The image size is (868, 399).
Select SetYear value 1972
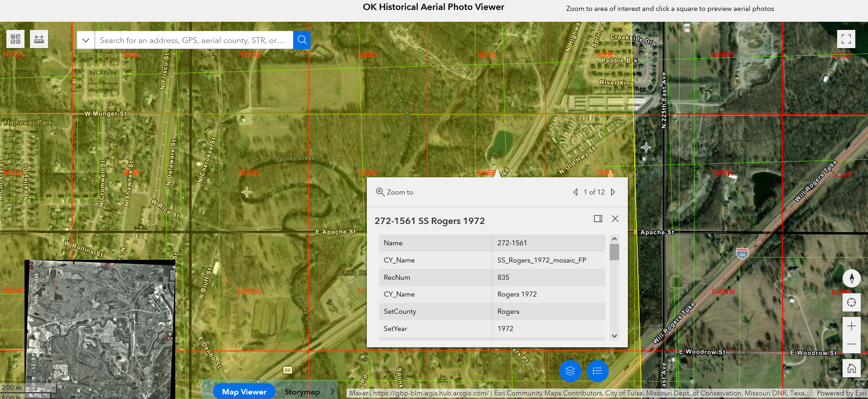505,329
